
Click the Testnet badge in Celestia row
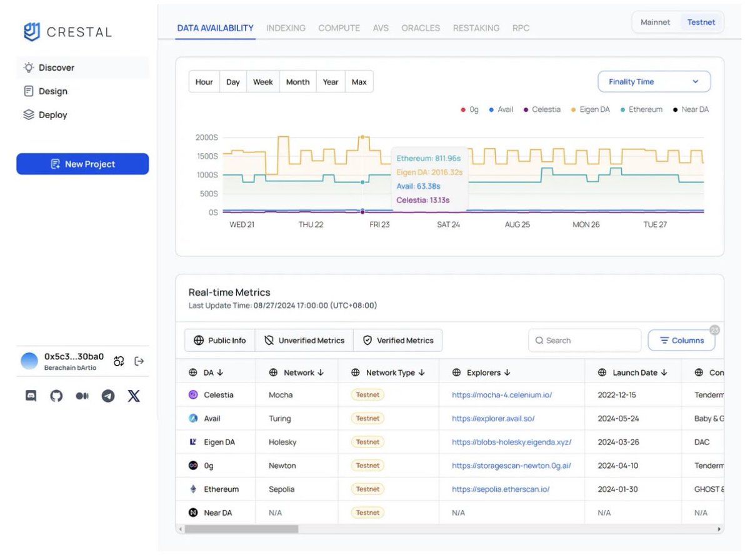[x=367, y=395]
